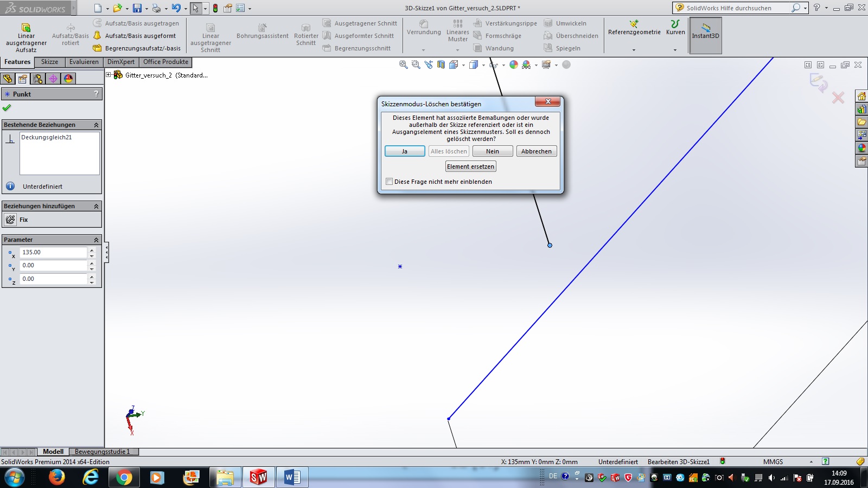Toggle Instant3D button

[x=705, y=35]
